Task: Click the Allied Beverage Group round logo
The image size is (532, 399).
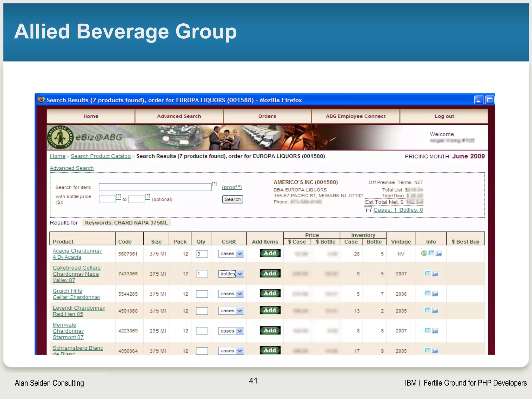Action: pos(60,137)
